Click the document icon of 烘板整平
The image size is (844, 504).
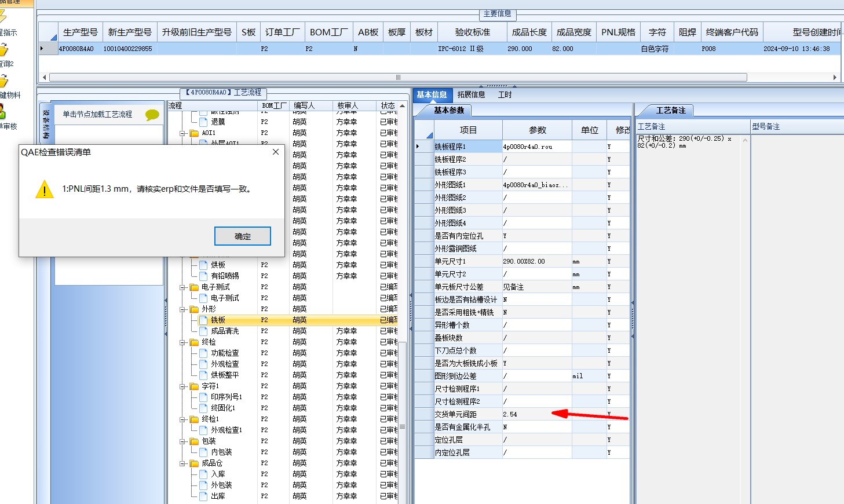coord(203,375)
